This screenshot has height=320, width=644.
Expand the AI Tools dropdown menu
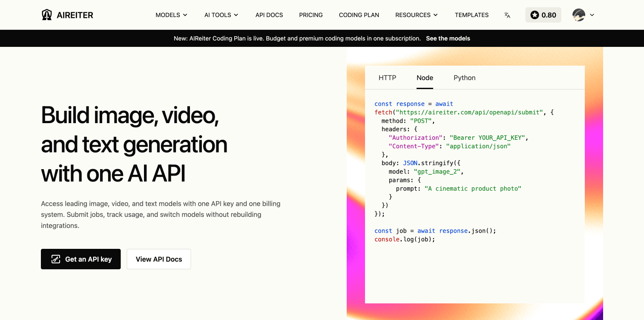(221, 15)
